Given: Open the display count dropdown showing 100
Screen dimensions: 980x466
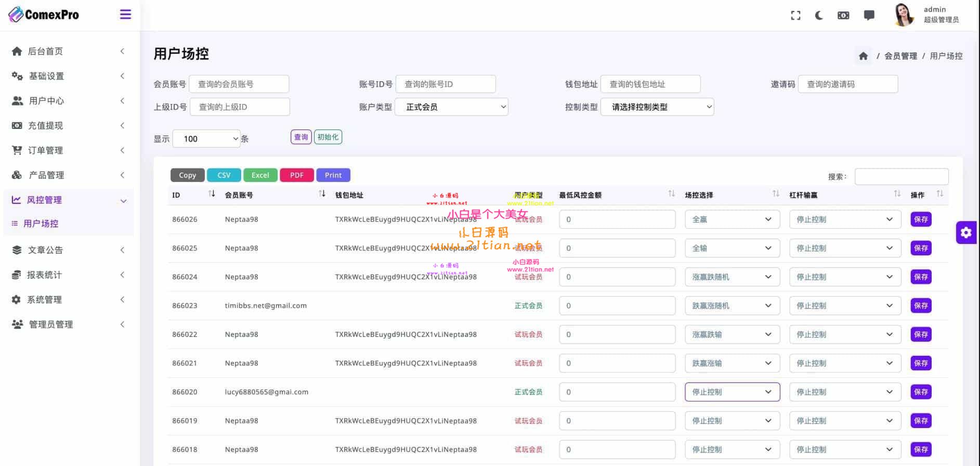Looking at the screenshot, I should pyautogui.click(x=206, y=138).
